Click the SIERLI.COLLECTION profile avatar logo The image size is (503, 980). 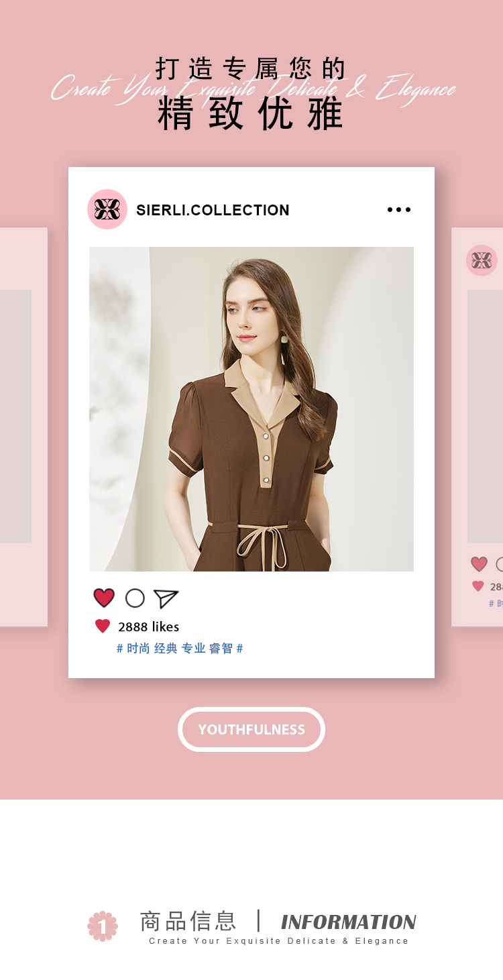107,209
